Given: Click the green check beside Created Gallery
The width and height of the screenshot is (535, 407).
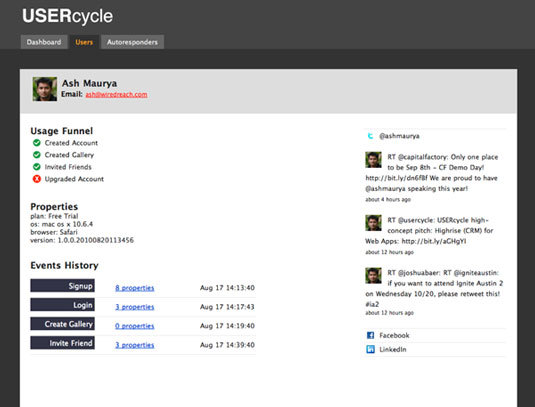Looking at the screenshot, I should coord(37,155).
